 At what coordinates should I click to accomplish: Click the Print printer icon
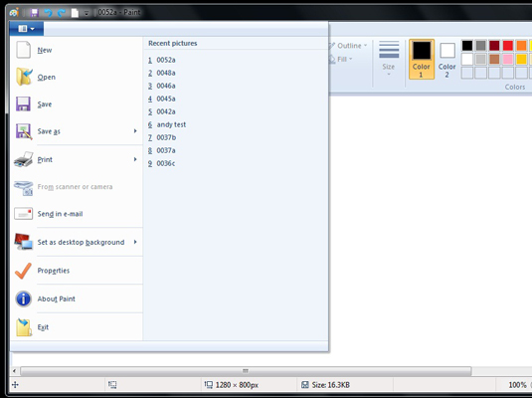(x=24, y=159)
